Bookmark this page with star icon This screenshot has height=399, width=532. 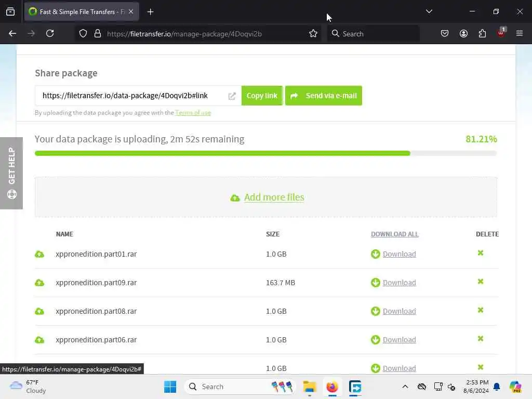(x=313, y=34)
